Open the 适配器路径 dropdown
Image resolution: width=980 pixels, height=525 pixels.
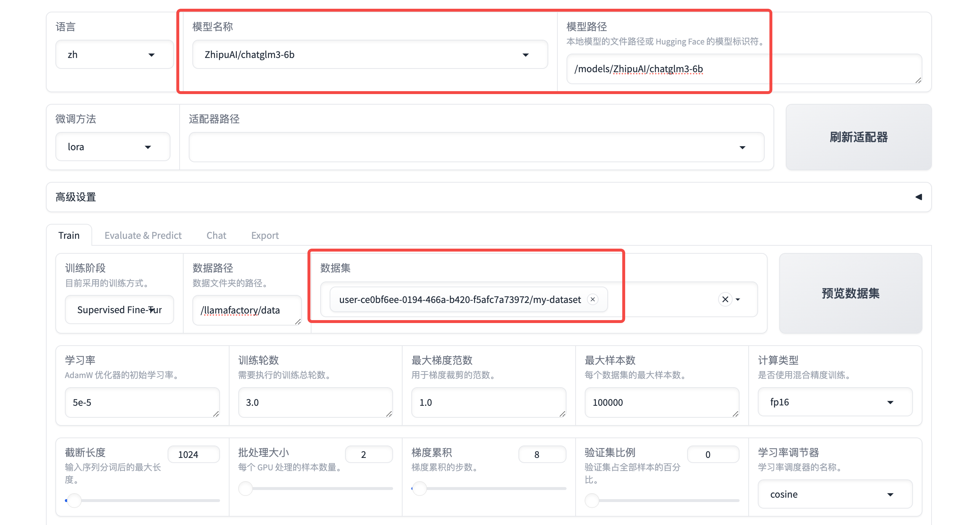pos(476,147)
